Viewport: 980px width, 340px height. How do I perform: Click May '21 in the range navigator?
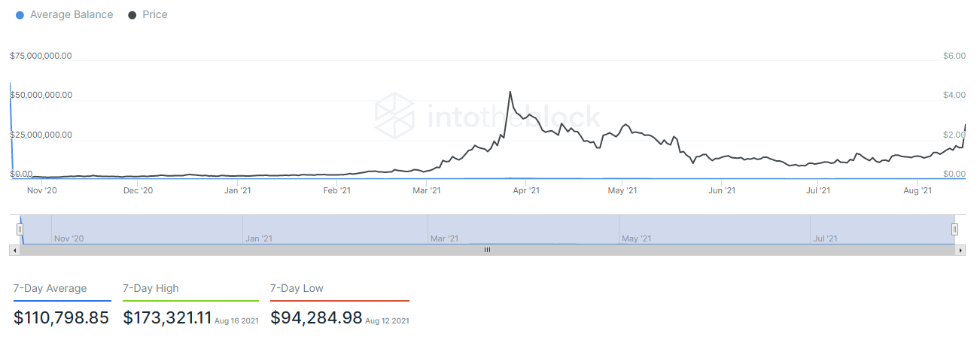pos(635,238)
